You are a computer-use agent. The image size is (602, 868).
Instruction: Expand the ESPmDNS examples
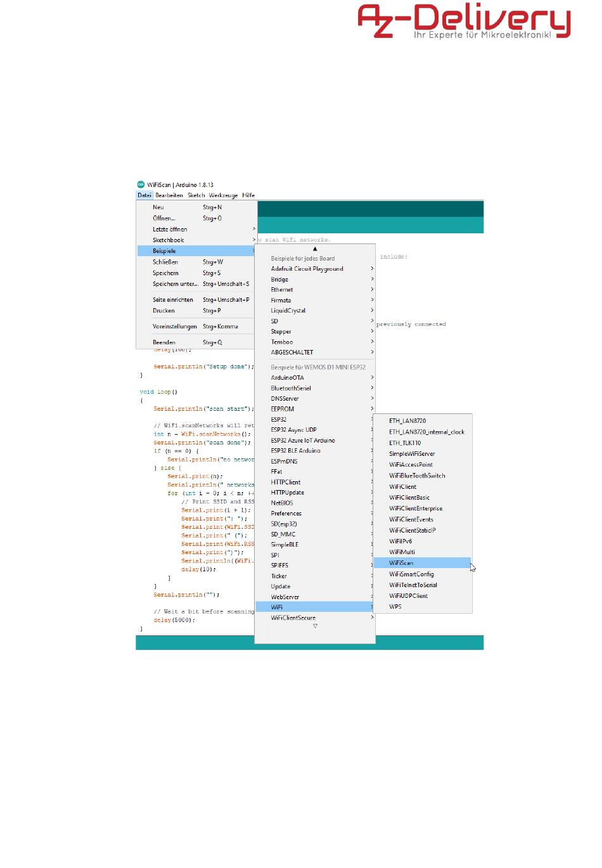(315, 462)
